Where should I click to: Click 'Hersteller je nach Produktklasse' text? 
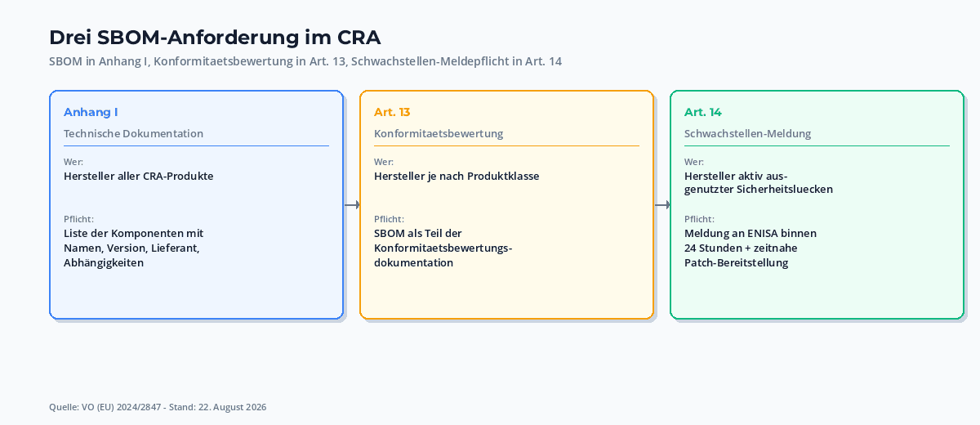(x=457, y=176)
